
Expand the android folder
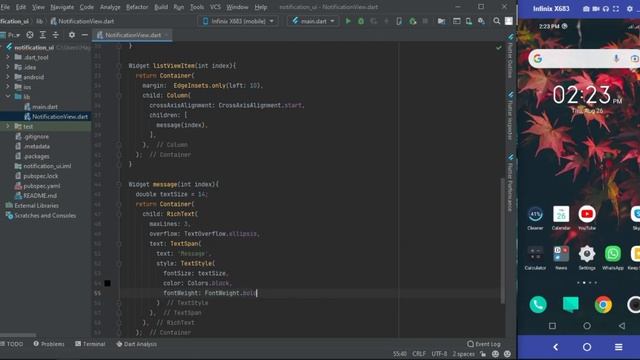[8, 77]
